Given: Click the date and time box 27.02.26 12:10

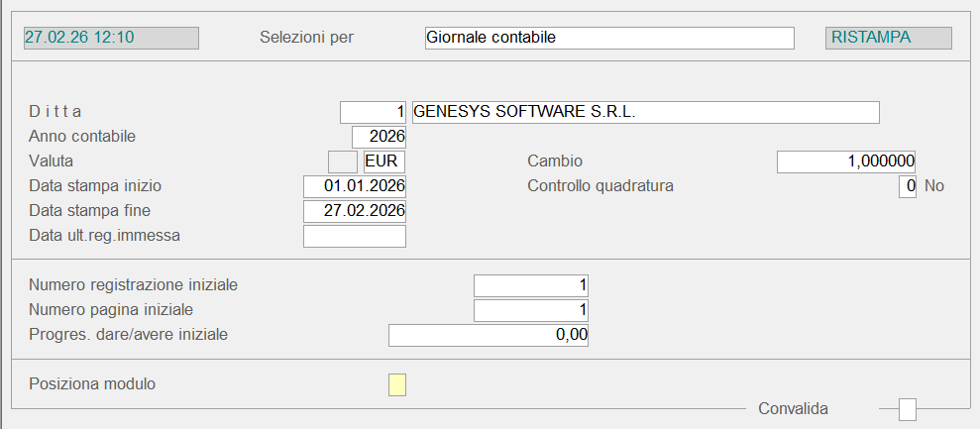Looking at the screenshot, I should click(x=110, y=38).
